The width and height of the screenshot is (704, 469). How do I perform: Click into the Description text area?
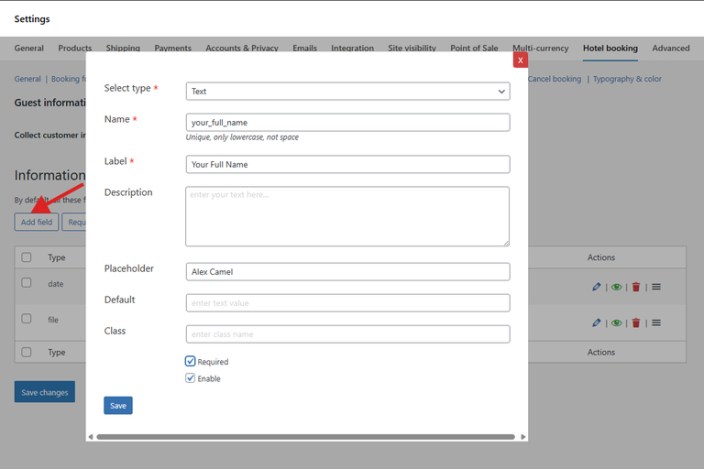348,216
